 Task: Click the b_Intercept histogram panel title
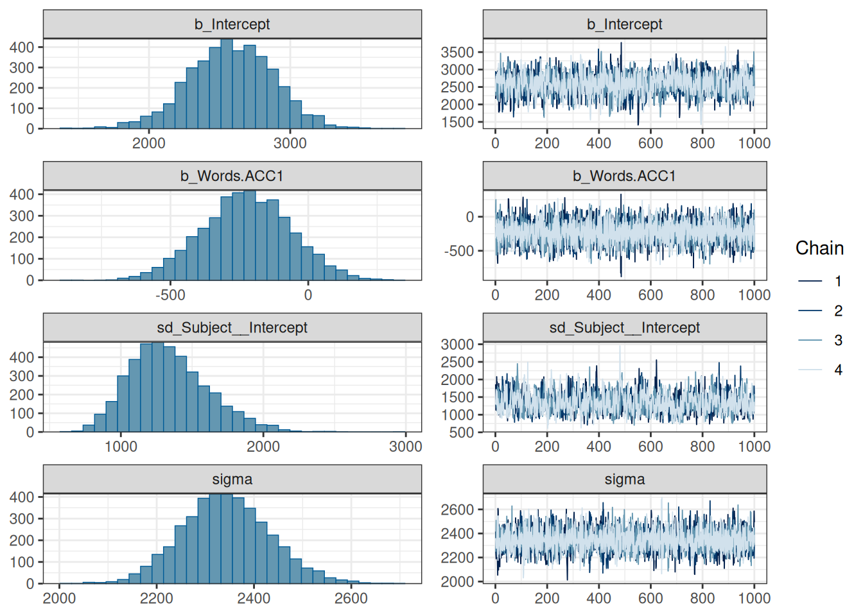232,24
